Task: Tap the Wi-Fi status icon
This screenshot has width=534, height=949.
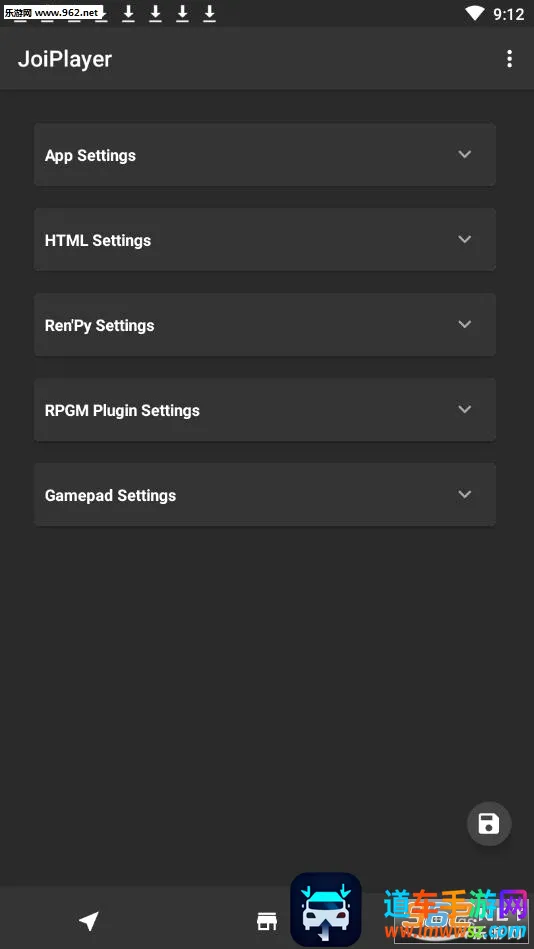Action: pos(474,13)
